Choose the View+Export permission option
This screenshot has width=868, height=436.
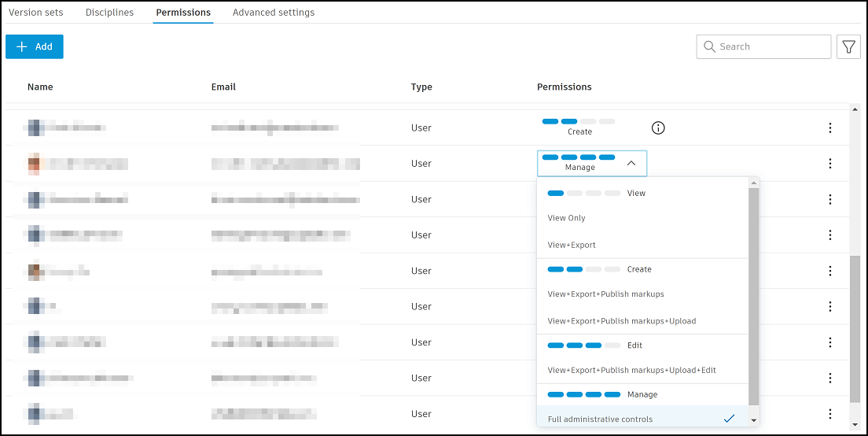pyautogui.click(x=572, y=245)
